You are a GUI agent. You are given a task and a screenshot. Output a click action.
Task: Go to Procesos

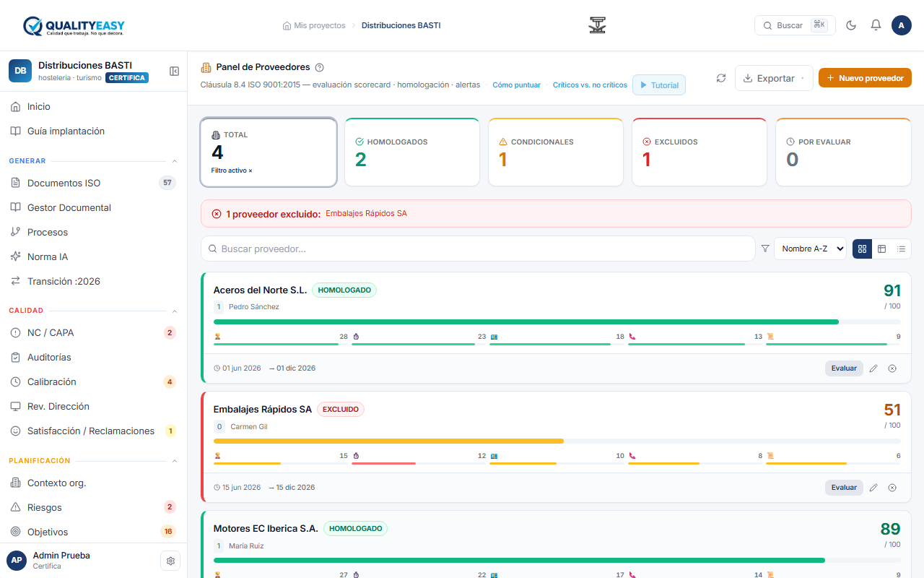93,232
